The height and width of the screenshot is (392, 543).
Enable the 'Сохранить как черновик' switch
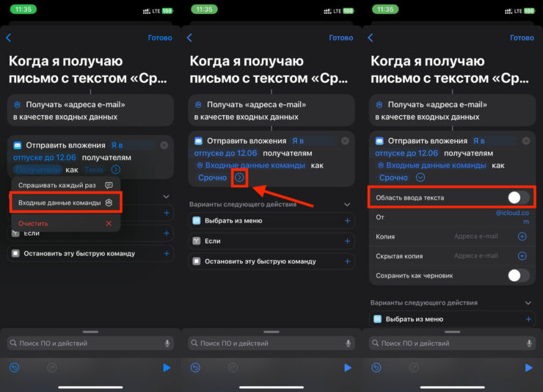[x=518, y=275]
